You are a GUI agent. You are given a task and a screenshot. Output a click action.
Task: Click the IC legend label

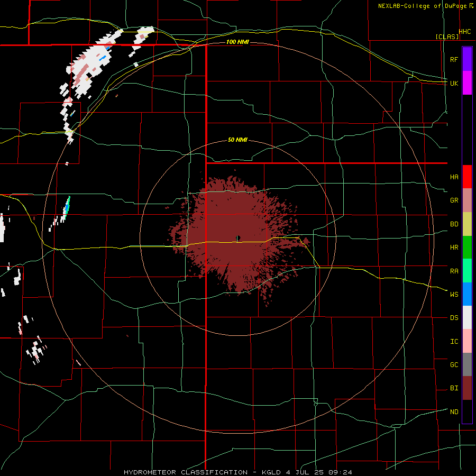[x=454, y=342]
